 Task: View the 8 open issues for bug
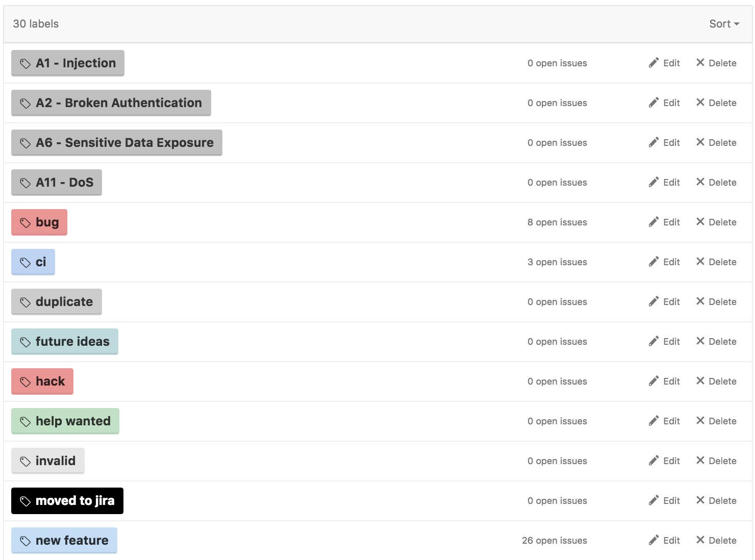557,222
